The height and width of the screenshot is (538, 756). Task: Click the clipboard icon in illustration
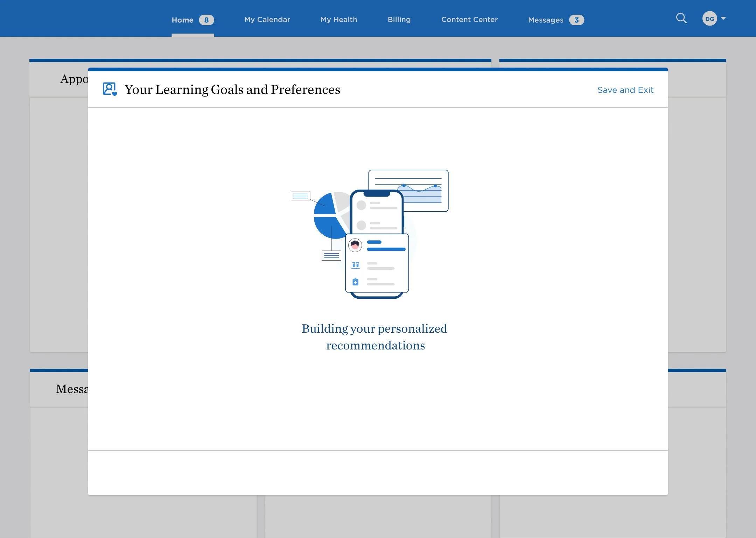tap(355, 282)
